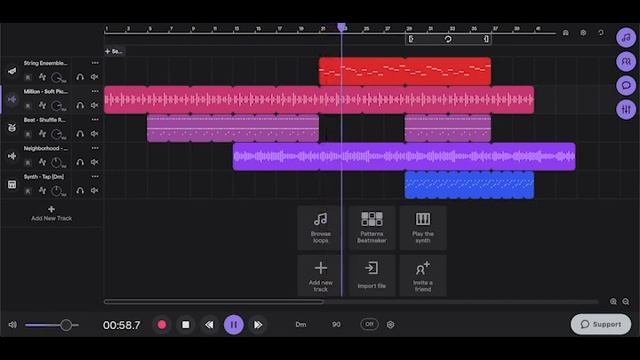Click the Play the synth card

point(422,228)
